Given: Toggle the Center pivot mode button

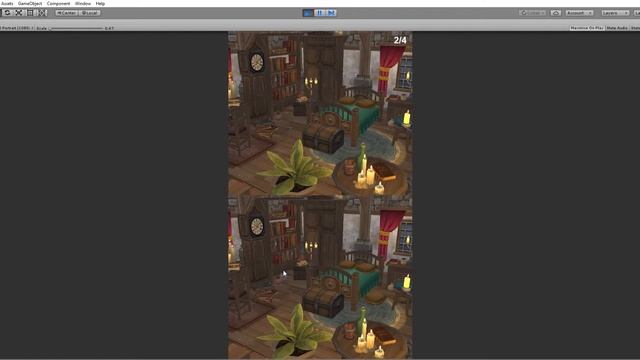Looking at the screenshot, I should tap(66, 13).
